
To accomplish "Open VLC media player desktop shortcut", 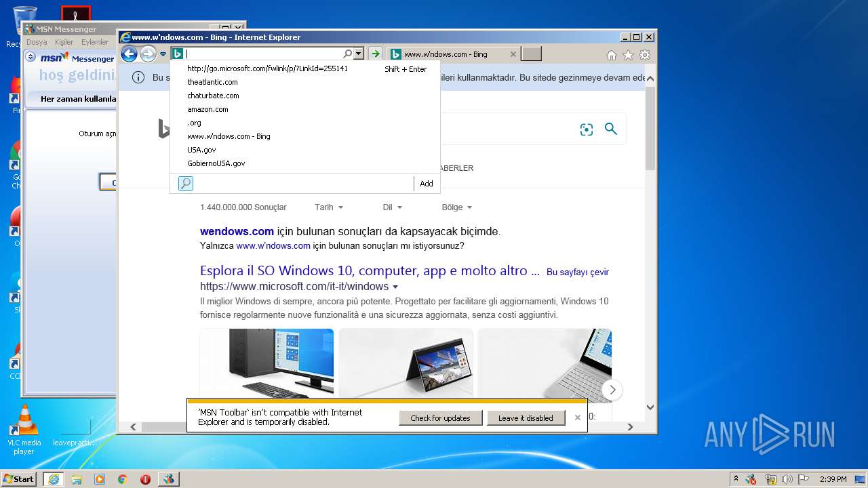I will click(24, 430).
